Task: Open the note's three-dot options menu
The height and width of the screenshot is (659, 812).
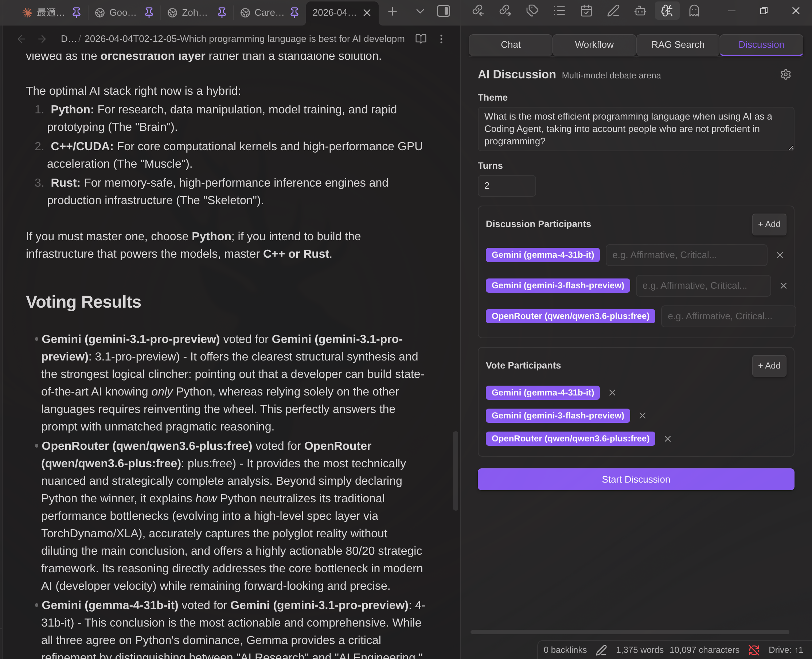Action: point(441,39)
